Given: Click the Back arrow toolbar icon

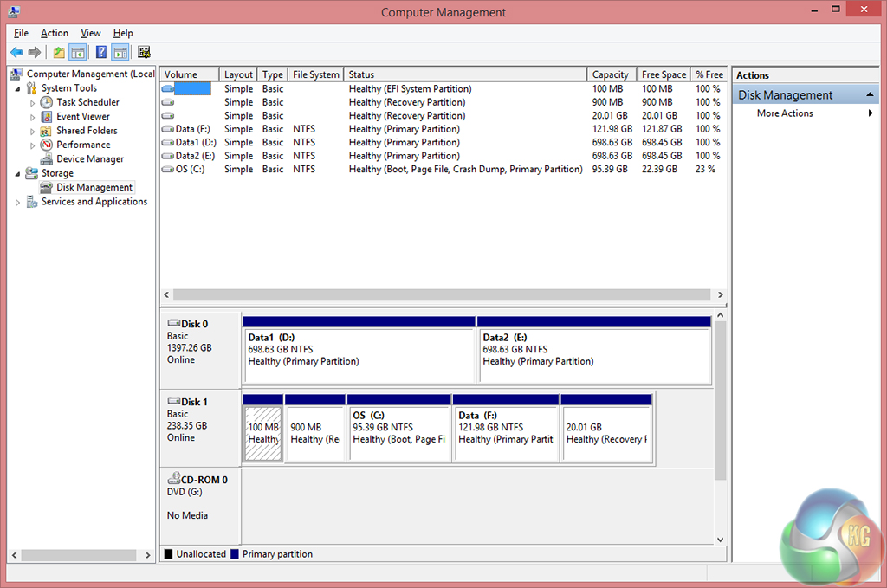Looking at the screenshot, I should click(16, 53).
